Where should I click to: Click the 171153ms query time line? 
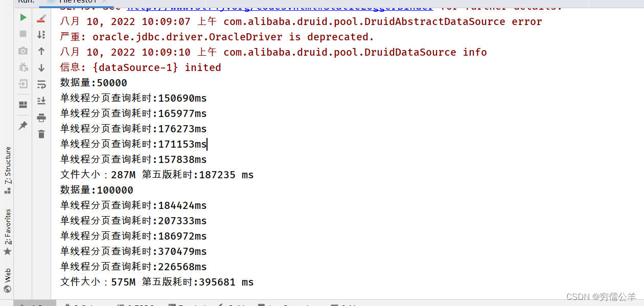point(133,145)
